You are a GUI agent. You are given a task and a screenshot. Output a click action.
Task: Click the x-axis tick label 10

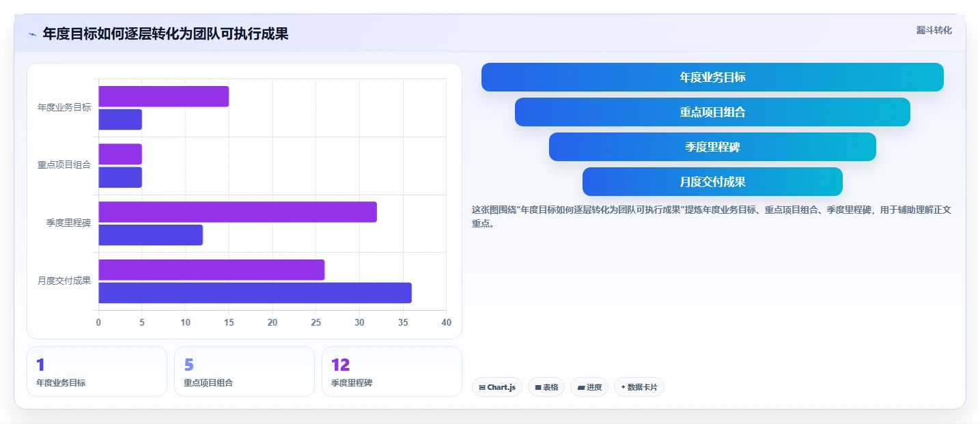point(186,322)
